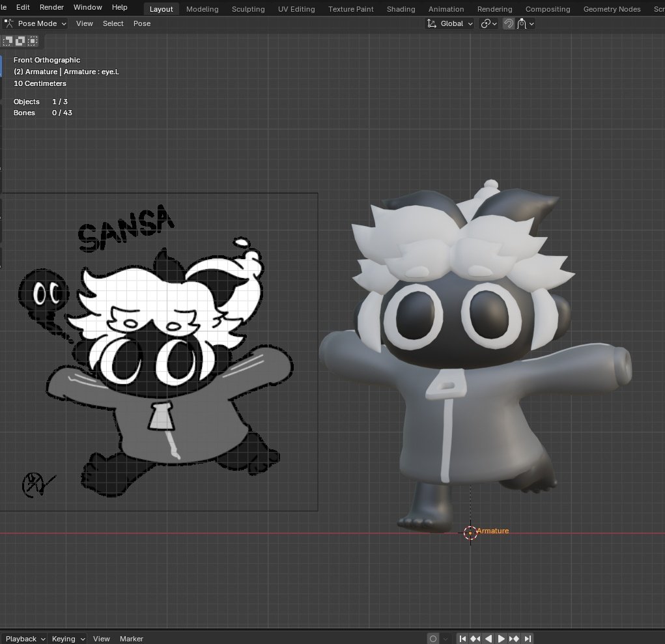Jump to the end frame
Screen dimensions: 665x644
pos(527,639)
